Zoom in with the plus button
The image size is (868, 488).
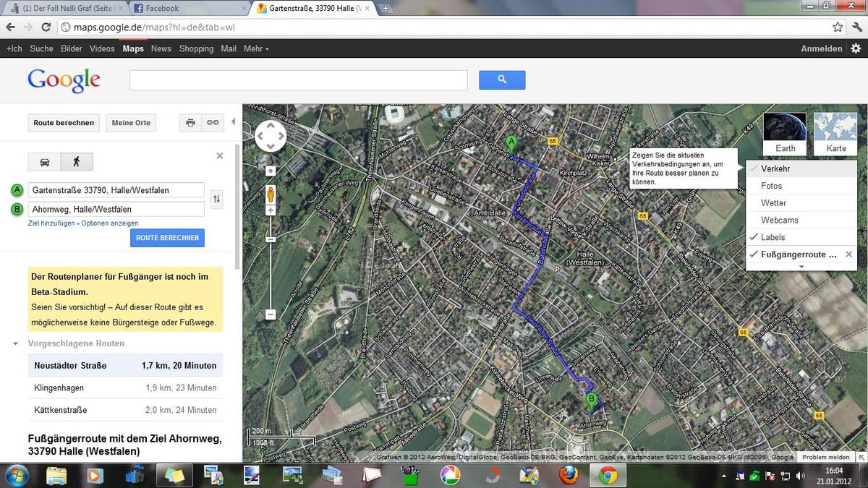pyautogui.click(x=271, y=210)
